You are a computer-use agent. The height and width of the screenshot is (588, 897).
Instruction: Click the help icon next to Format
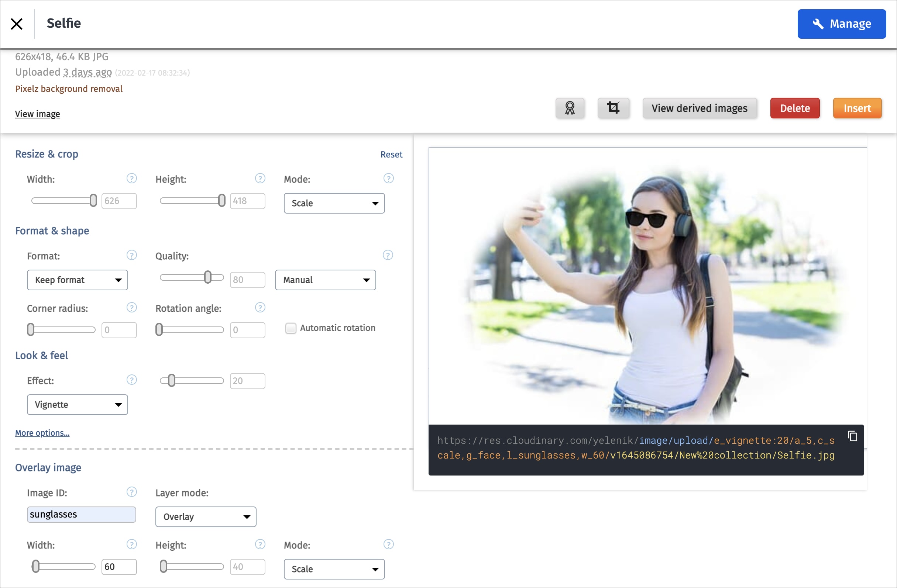131,255
